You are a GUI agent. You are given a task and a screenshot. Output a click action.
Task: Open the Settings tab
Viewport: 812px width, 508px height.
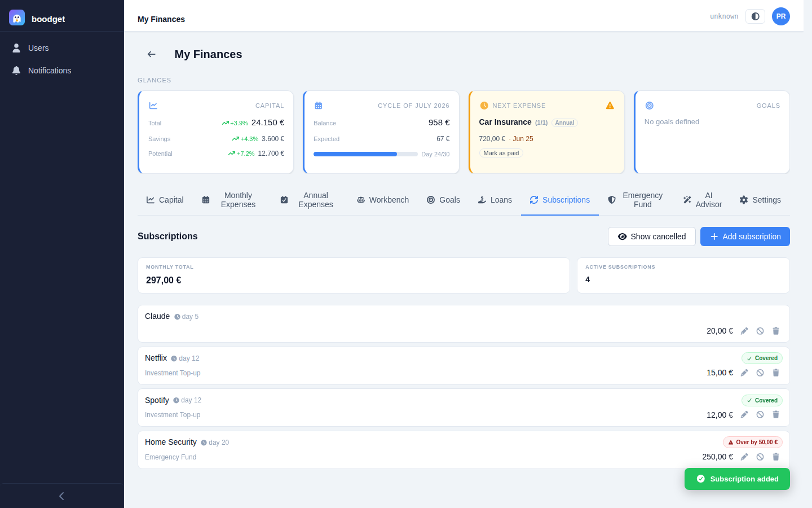[760, 200]
